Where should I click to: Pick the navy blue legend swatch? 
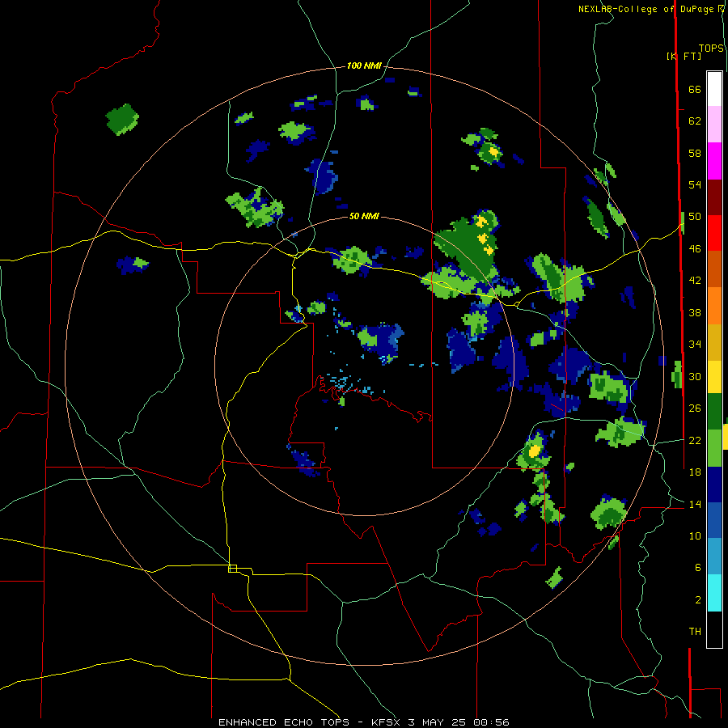point(714,485)
